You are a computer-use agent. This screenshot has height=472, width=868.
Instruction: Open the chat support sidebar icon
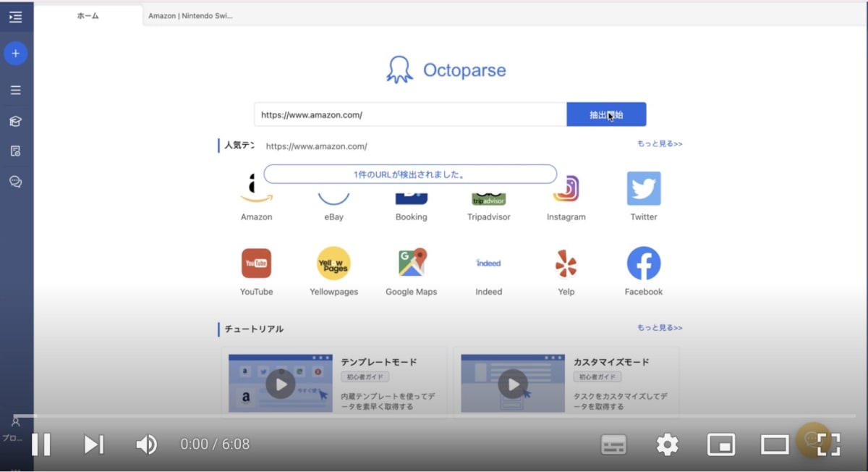click(16, 182)
